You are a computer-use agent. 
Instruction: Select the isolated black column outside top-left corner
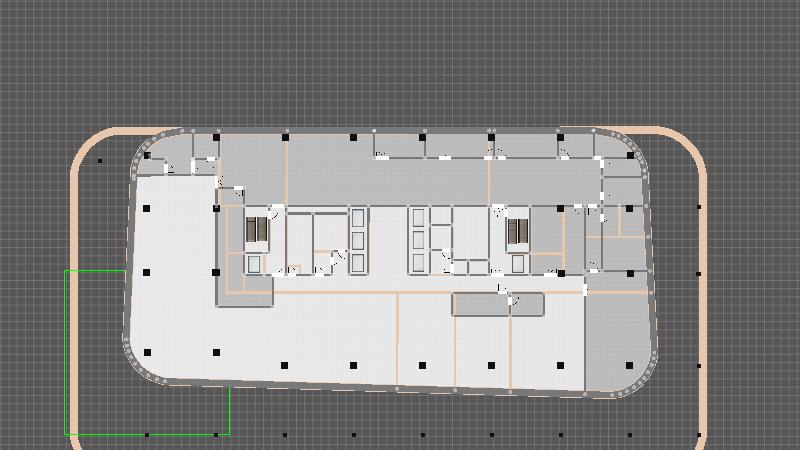(100, 161)
